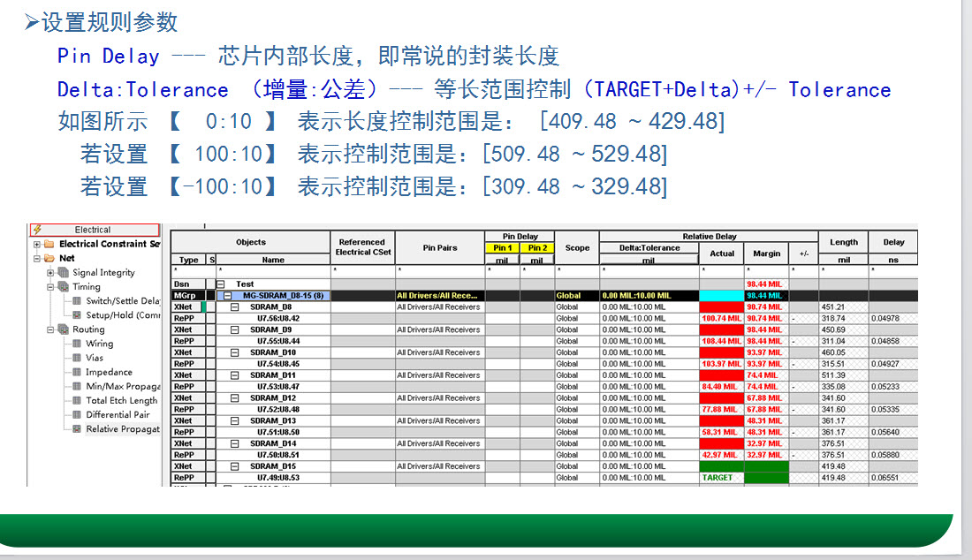Open the Setup/Hold worksheet icon
Screen dimensions: 972x560
point(77,315)
